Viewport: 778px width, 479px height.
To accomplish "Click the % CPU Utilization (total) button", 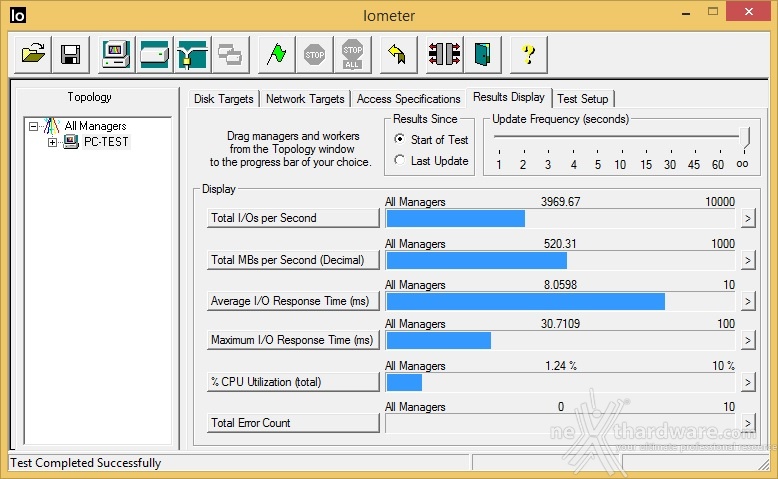I will [293, 382].
